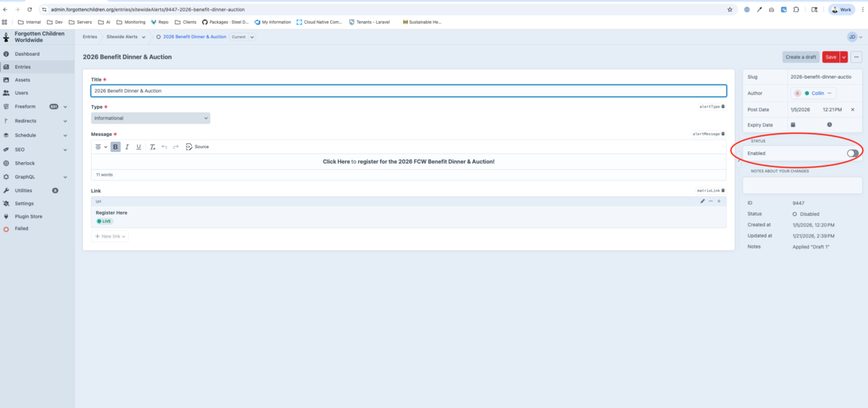
Task: Open the calendar picker for Expiry Date
Action: 793,124
